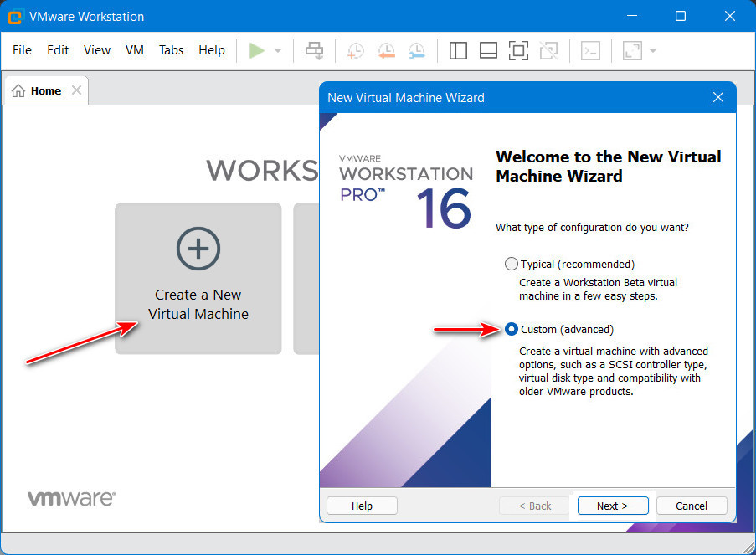Open the View menu
Screen dimensions: 756x555
coord(97,50)
